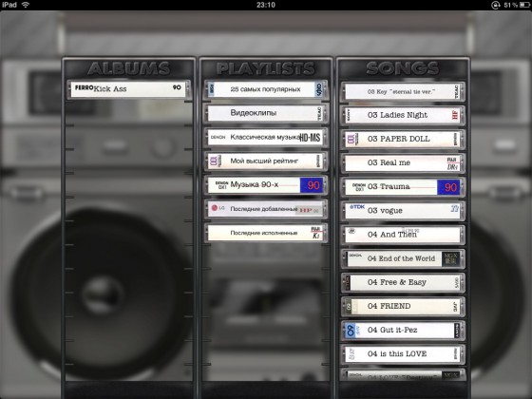Play the song 04 Free & Easy
The width and height of the screenshot is (532, 399).
[403, 283]
